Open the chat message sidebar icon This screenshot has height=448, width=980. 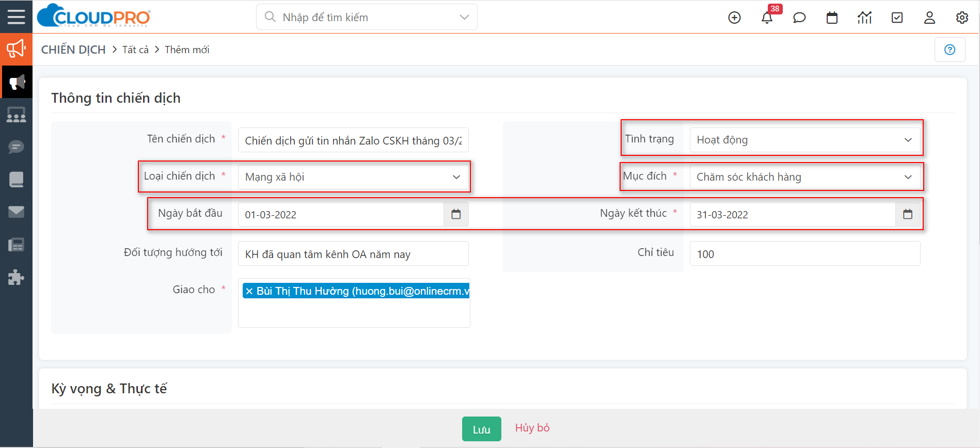pyautogui.click(x=16, y=147)
